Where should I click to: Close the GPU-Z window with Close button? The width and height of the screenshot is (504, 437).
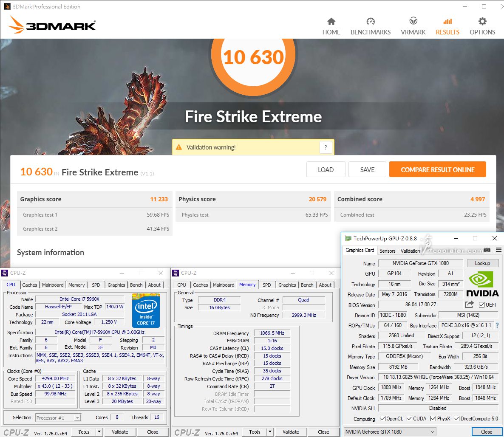(x=486, y=431)
